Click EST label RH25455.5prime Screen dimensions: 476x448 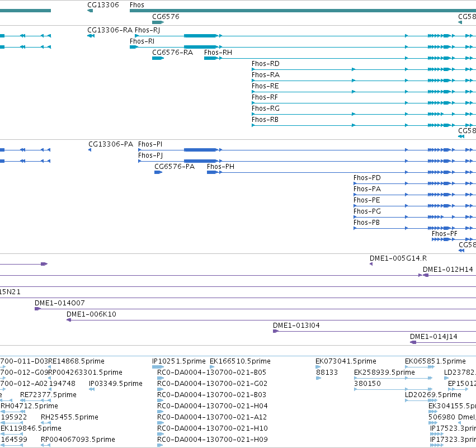pyautogui.click(x=69, y=418)
